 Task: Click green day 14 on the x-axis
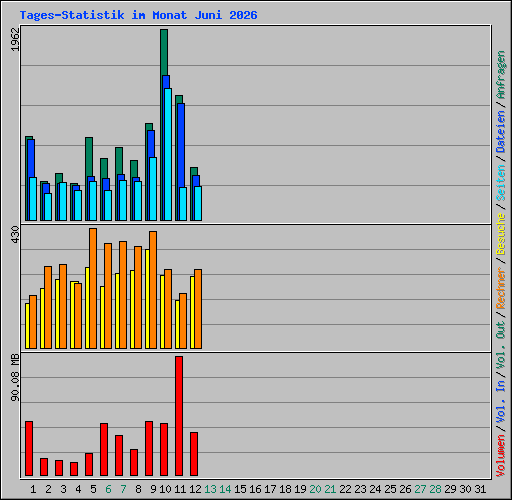pos(225,489)
